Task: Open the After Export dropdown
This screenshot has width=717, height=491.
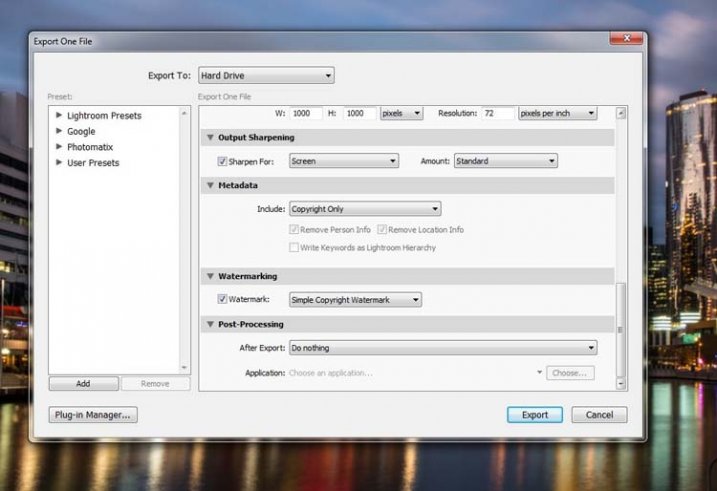Action: 442,348
